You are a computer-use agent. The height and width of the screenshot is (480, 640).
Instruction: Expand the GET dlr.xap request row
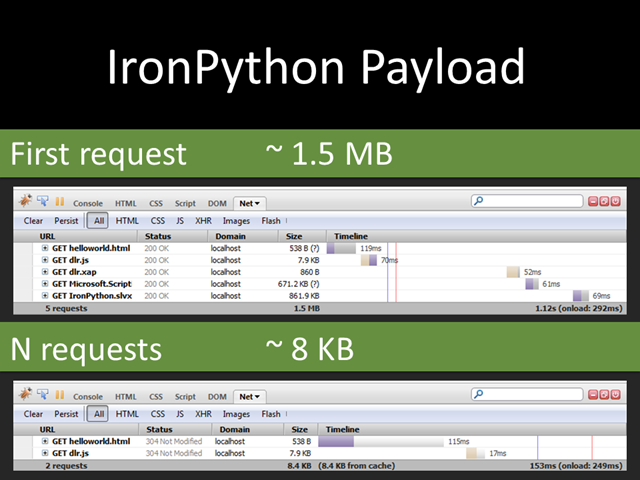[x=45, y=272]
